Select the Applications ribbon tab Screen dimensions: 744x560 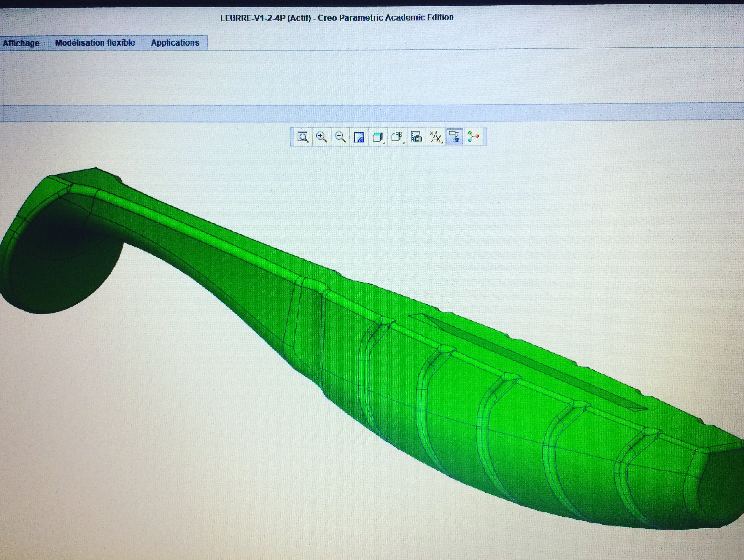tap(175, 43)
